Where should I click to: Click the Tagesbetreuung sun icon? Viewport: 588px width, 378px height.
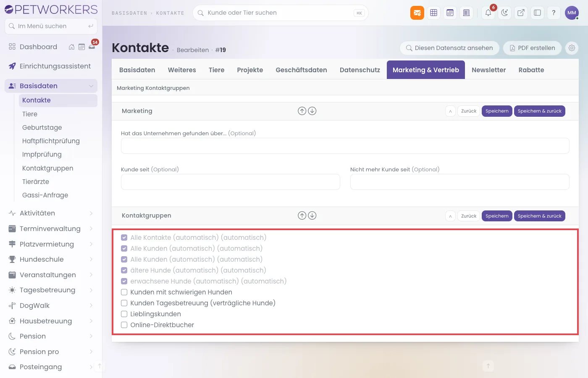[x=12, y=290]
